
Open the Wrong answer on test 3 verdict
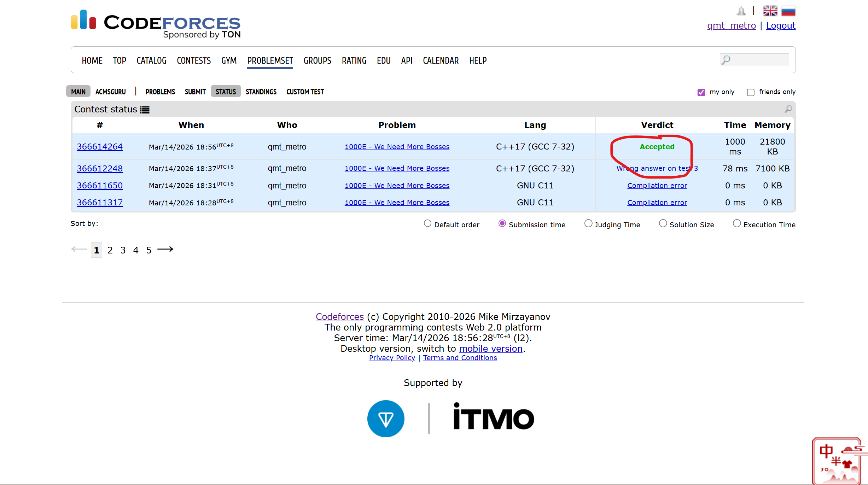point(657,168)
